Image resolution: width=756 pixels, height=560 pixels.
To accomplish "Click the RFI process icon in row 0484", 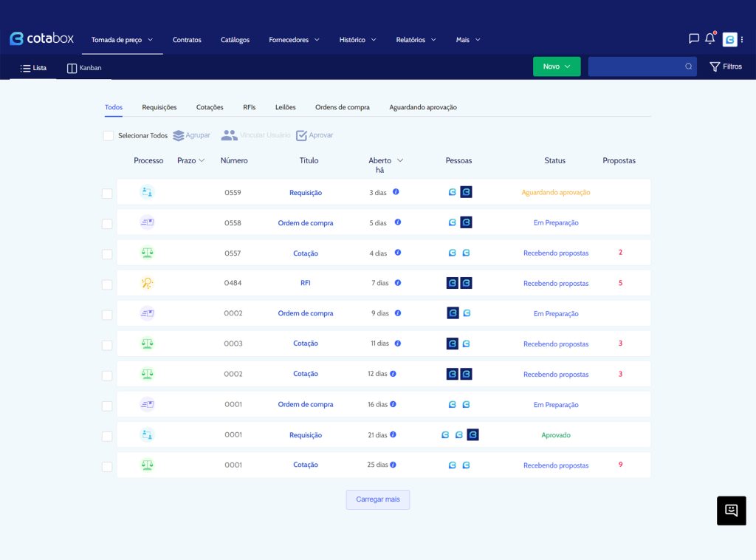I will tap(147, 283).
